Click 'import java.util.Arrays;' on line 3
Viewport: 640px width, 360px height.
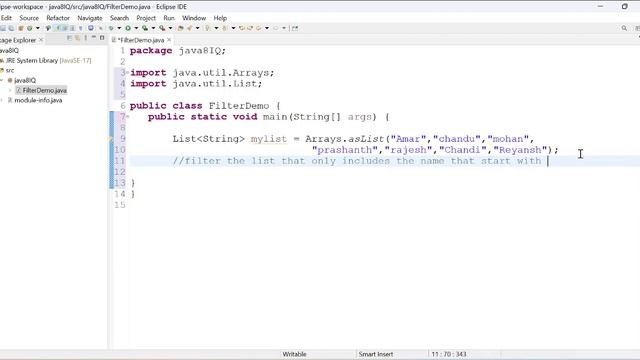point(202,73)
